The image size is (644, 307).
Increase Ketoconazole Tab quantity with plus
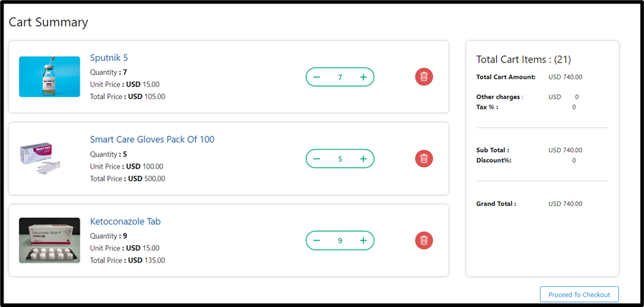tap(363, 240)
